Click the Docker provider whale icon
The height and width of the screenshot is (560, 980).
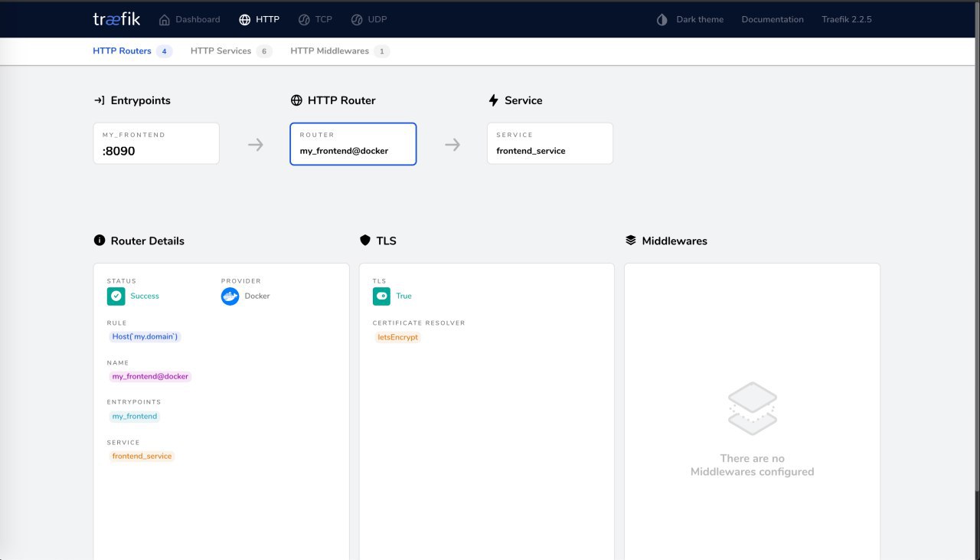(230, 296)
